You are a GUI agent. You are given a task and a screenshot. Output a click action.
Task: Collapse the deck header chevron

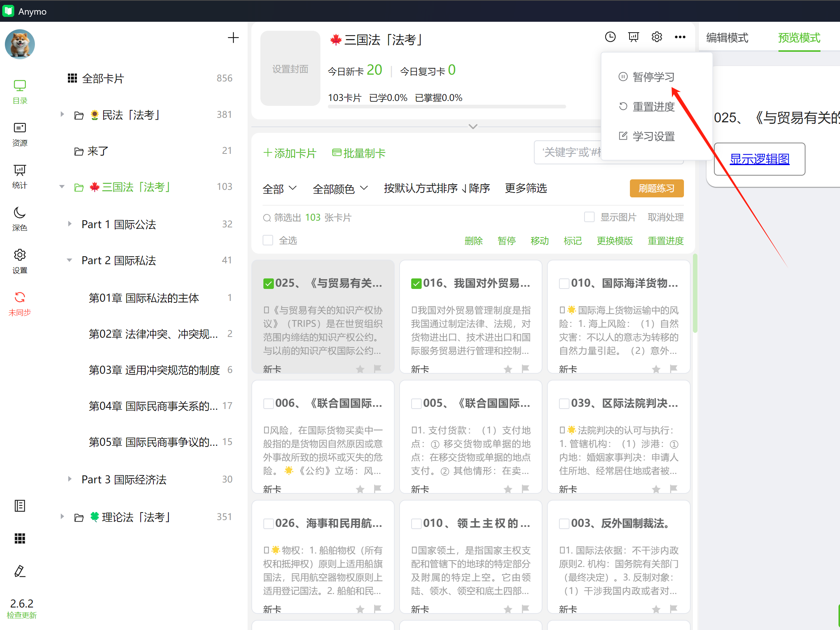click(x=473, y=126)
